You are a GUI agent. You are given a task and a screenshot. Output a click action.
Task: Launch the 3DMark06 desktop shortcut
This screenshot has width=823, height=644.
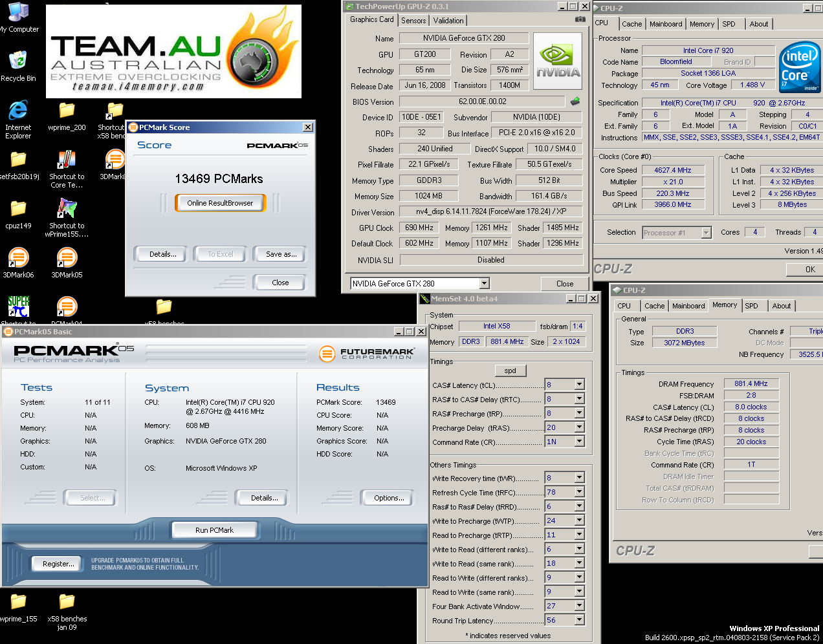(x=18, y=263)
